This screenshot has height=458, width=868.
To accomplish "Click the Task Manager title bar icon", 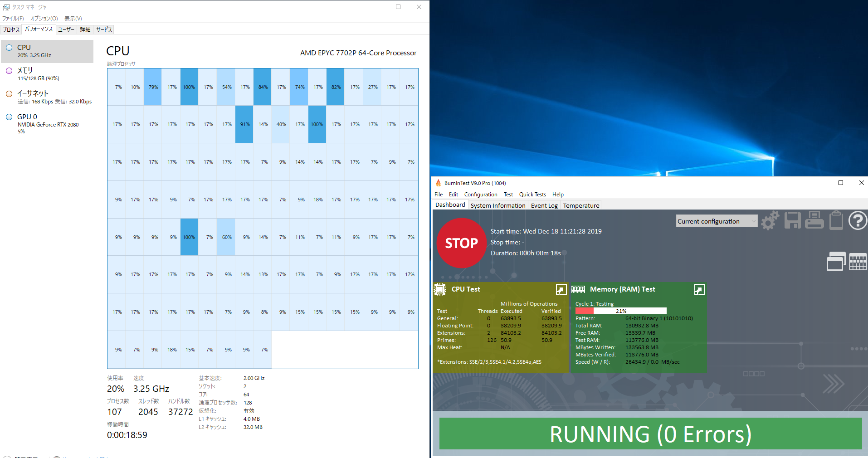I will [6, 7].
